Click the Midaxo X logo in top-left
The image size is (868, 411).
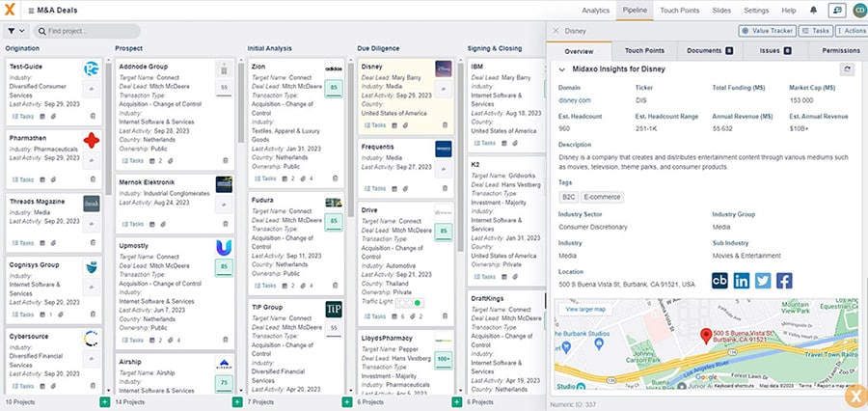click(10, 10)
